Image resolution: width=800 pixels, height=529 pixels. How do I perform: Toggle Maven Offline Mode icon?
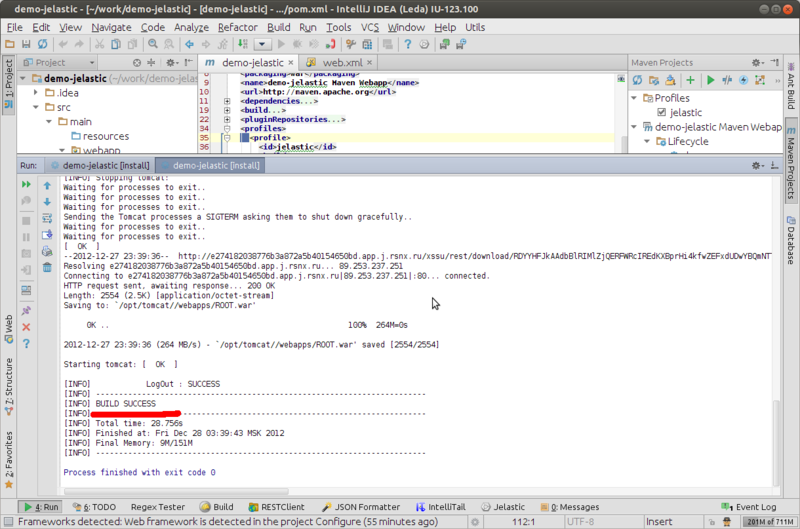pyautogui.click(x=727, y=80)
